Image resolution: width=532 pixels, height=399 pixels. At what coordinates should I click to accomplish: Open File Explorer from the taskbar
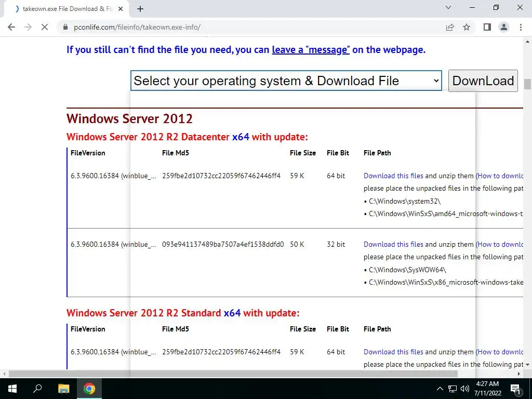tap(63, 389)
